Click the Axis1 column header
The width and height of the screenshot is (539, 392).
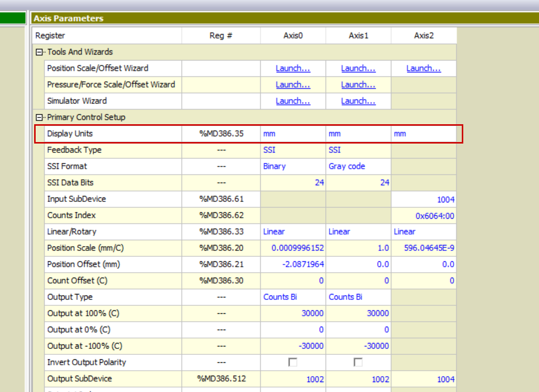358,36
